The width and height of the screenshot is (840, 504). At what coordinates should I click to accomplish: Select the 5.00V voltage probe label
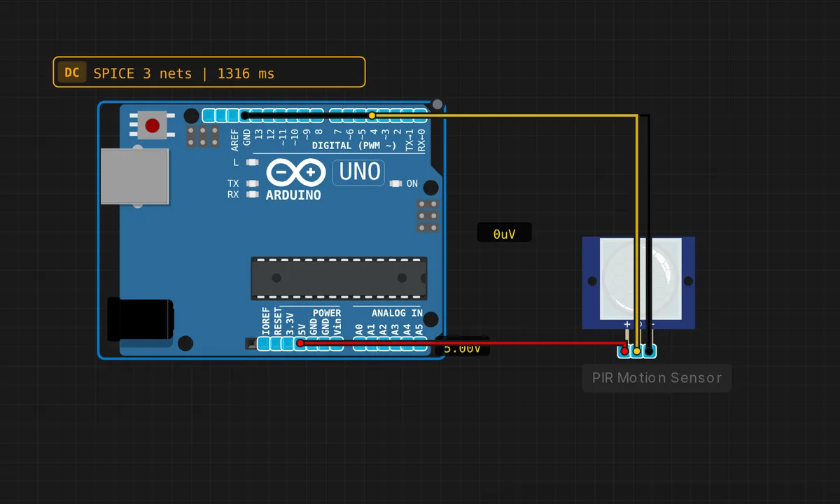(x=462, y=348)
